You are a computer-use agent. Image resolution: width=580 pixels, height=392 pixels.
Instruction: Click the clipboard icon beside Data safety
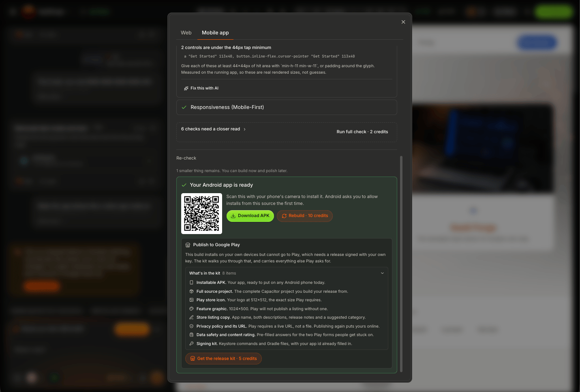[x=192, y=335]
